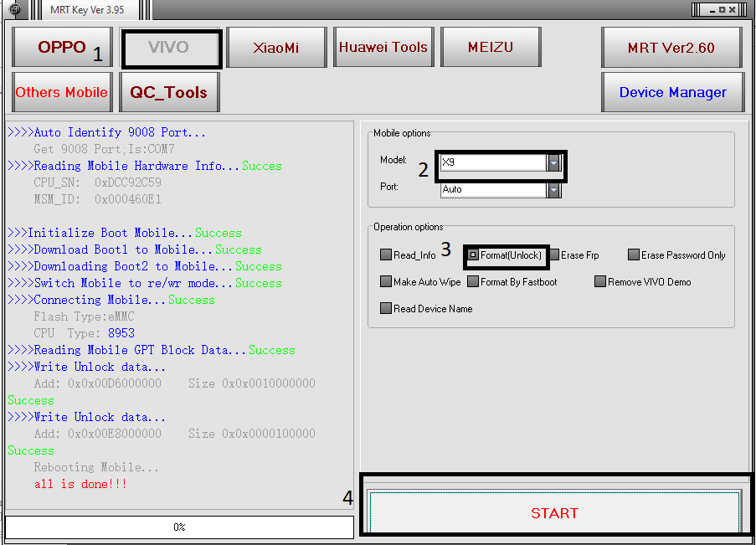Click the app icon in title bar

point(15,9)
